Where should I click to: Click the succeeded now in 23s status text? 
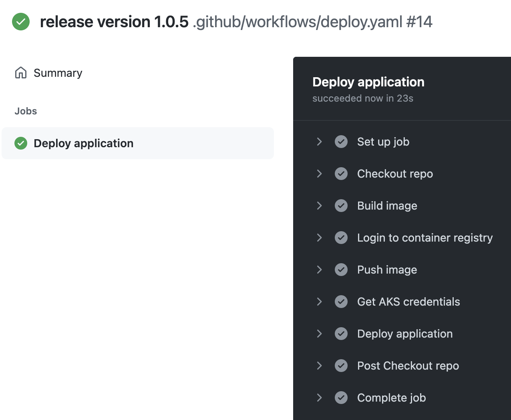coord(363,98)
